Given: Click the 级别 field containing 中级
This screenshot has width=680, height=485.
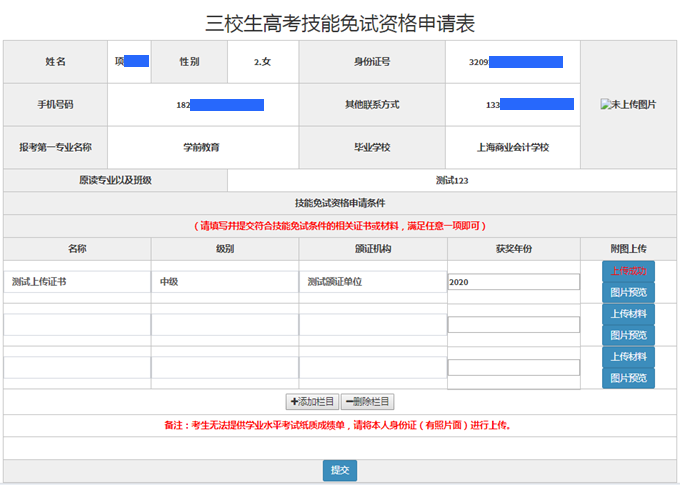Looking at the screenshot, I should (x=224, y=282).
